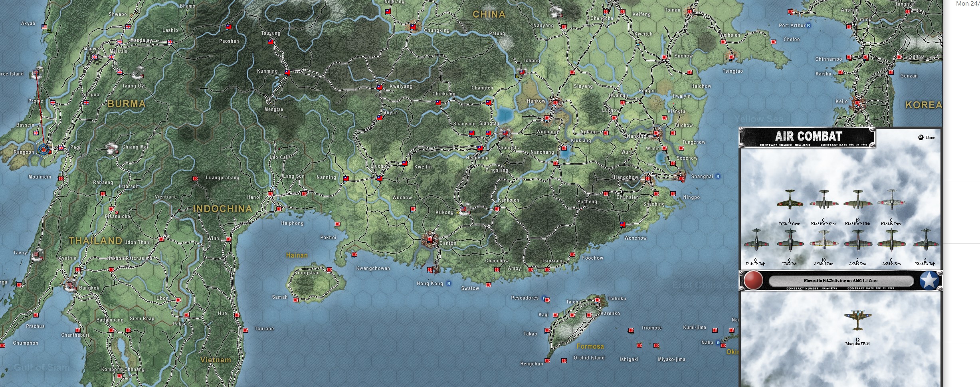Click the INDOCHINA region label
980x387 pixels.
(x=223, y=208)
